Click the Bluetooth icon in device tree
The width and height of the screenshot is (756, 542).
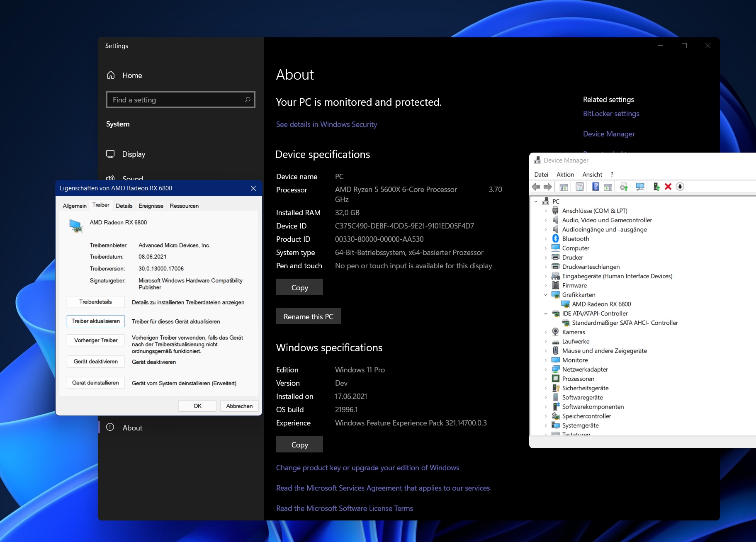[556, 238]
